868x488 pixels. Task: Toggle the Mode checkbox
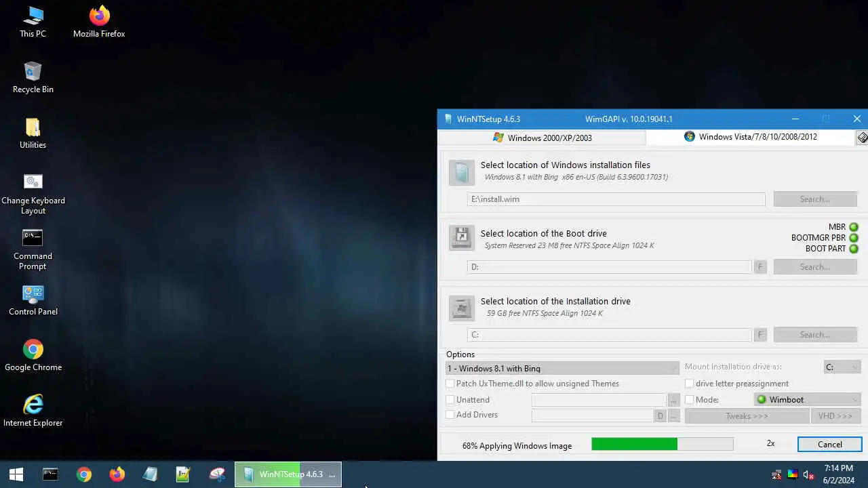[x=690, y=400]
